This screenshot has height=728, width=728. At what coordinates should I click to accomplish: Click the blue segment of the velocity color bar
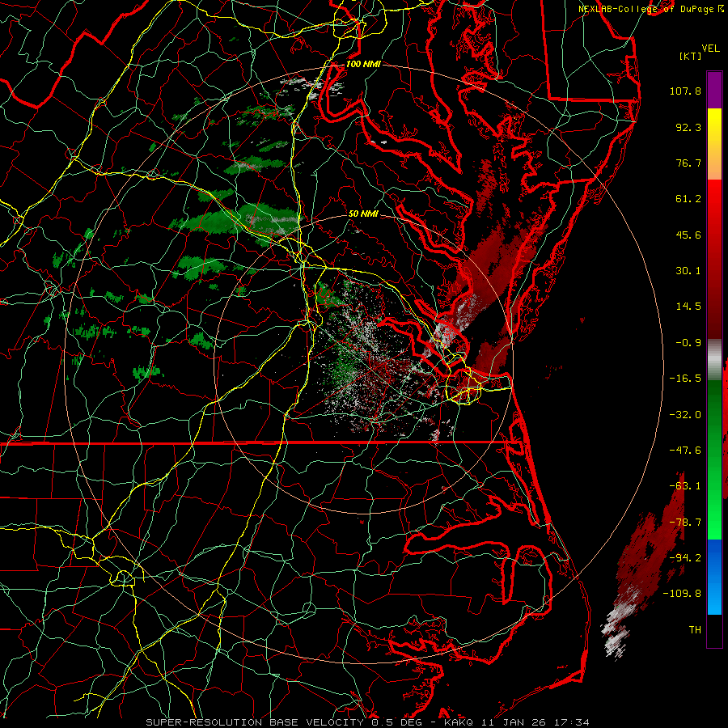714,577
